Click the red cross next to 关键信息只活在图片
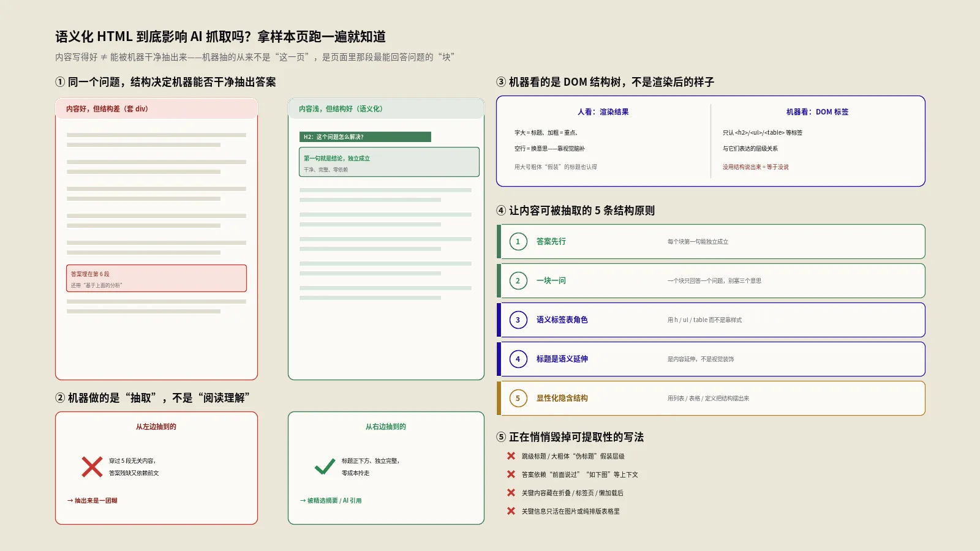 (x=511, y=511)
